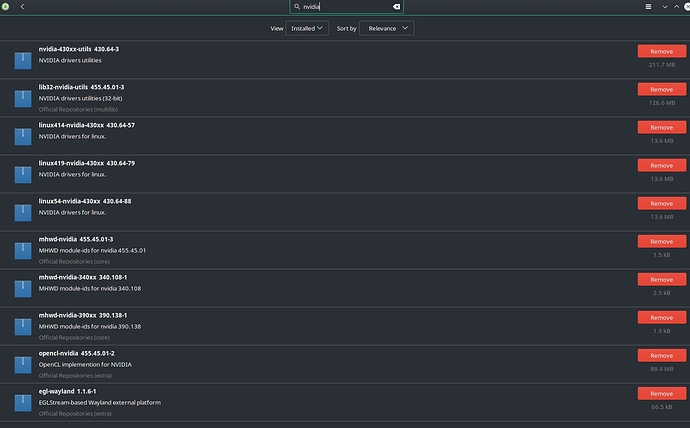Click package icon for nvidia-430xx-utils
The width and height of the screenshot is (690, 428).
(23, 60)
